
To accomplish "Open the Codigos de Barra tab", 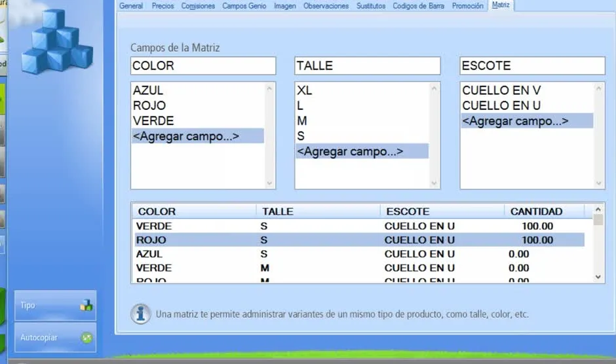I will [x=418, y=6].
